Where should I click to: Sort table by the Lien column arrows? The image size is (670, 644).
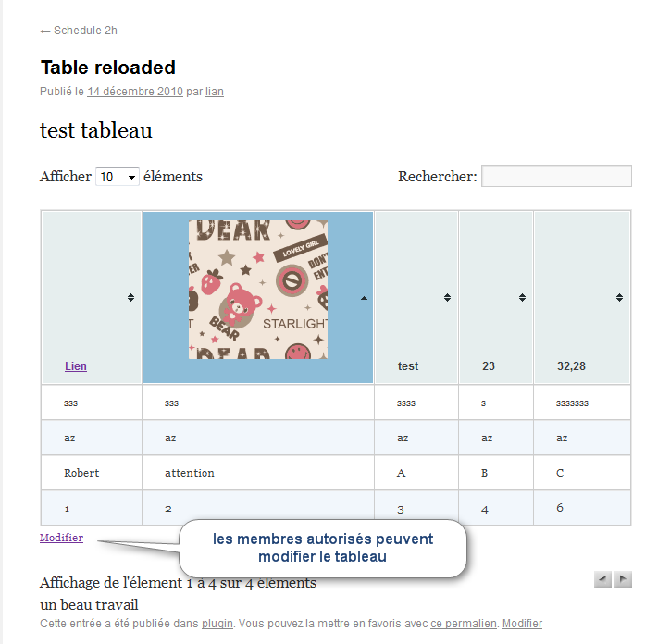pyautogui.click(x=130, y=297)
